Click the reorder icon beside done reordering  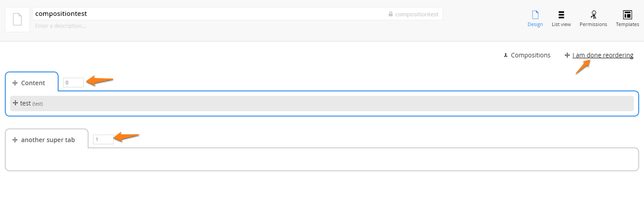pos(567,56)
